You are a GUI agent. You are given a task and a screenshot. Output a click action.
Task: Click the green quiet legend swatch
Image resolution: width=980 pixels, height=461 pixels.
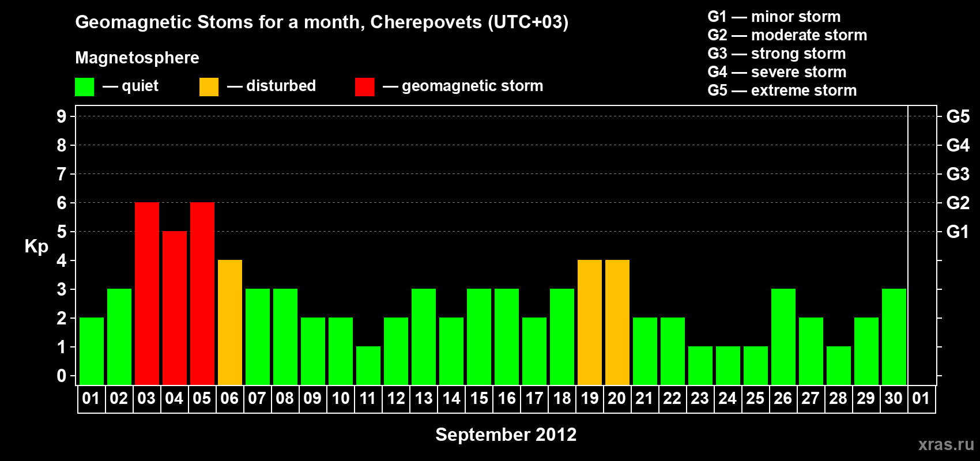(84, 87)
